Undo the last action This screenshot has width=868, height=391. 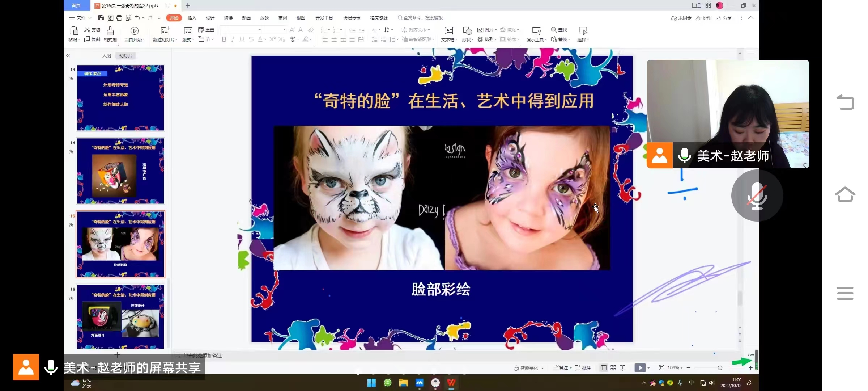click(137, 18)
